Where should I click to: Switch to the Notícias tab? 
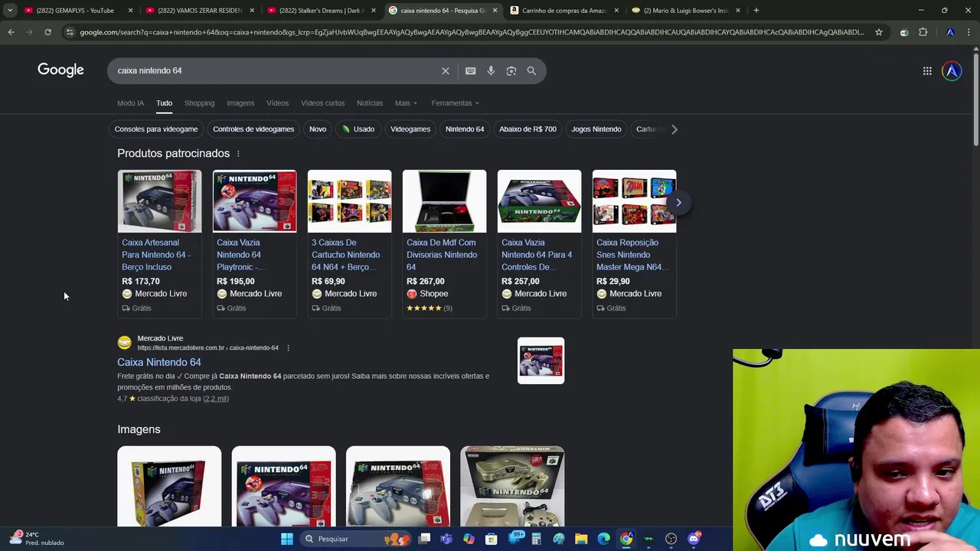pos(370,103)
